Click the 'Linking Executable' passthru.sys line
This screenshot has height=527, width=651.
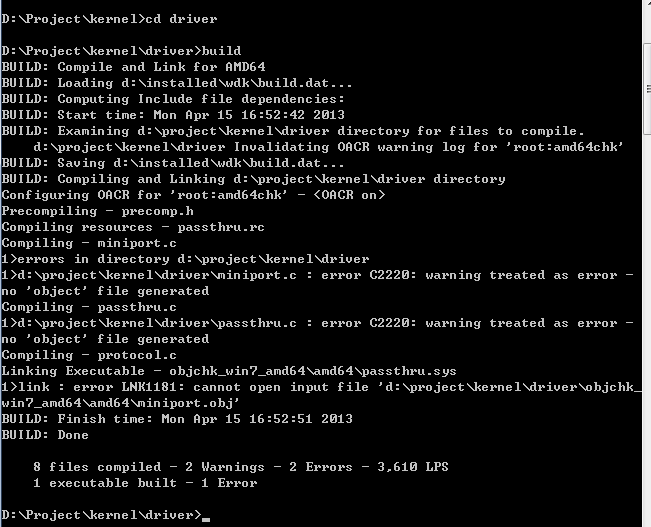point(229,371)
